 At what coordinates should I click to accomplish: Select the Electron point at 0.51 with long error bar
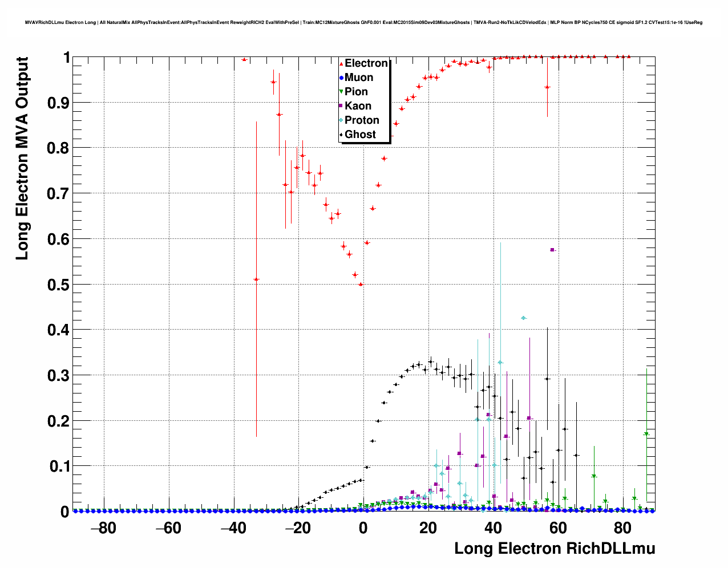pyautogui.click(x=256, y=279)
